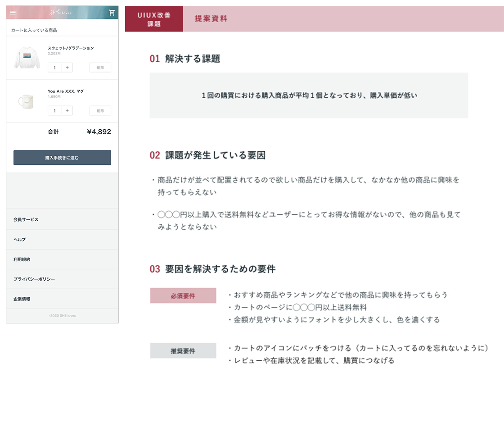Click the スウェット/グラデーション product name

pos(71,48)
